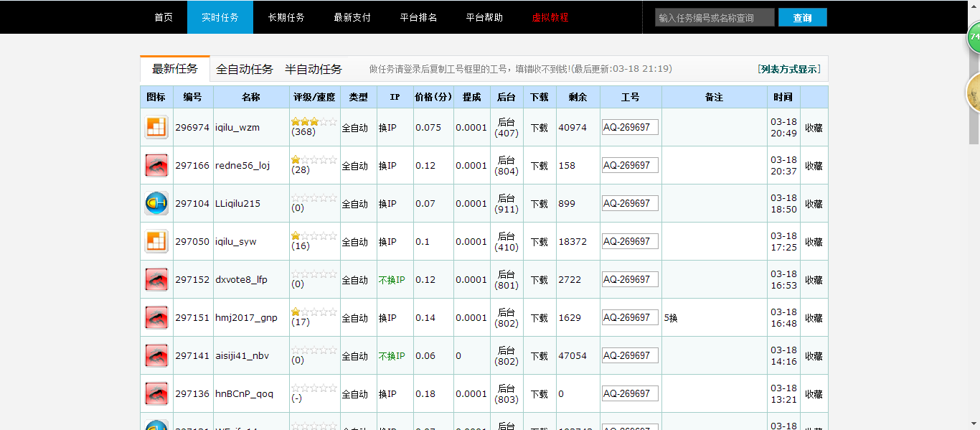Select the eye icon beside task redne56_loj
980x430 pixels.
(156, 164)
